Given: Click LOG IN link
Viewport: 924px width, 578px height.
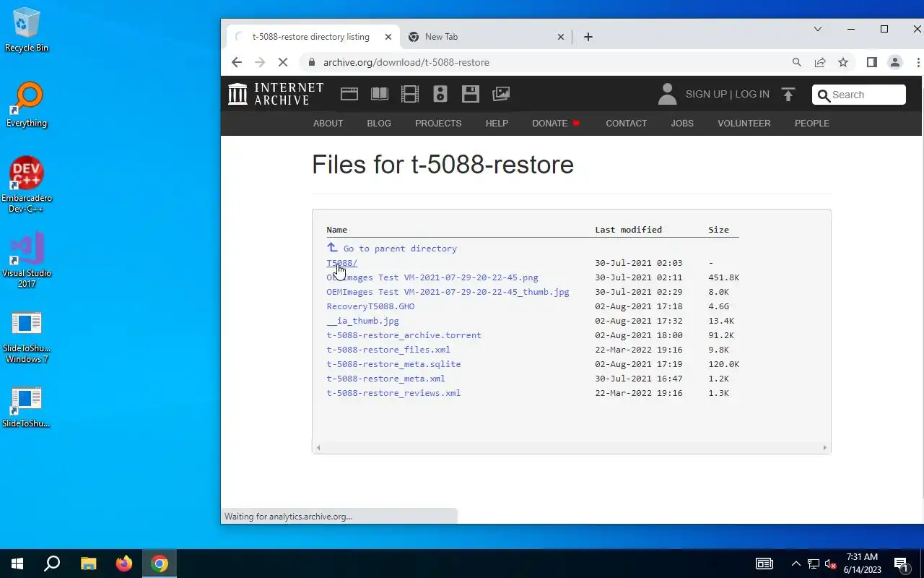Looking at the screenshot, I should (x=752, y=94).
